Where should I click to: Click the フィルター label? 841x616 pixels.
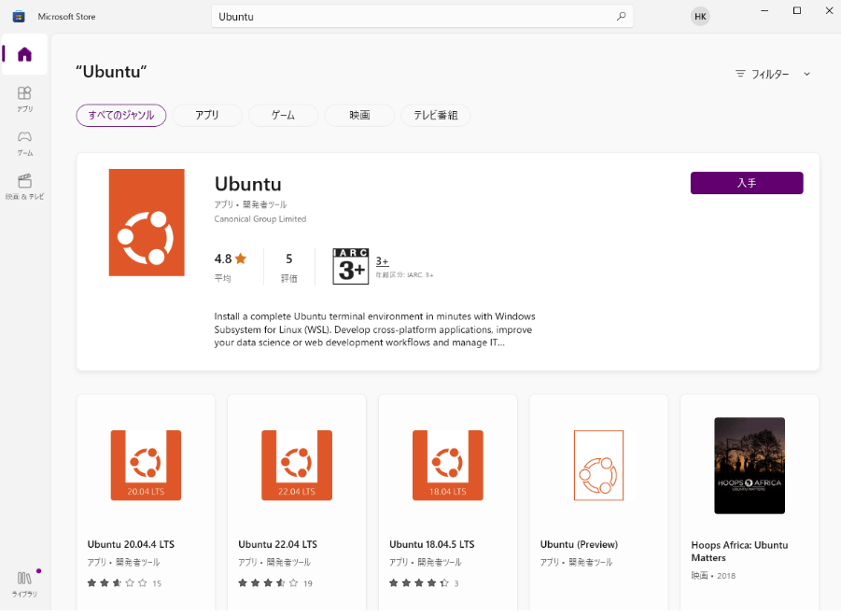[x=770, y=74]
